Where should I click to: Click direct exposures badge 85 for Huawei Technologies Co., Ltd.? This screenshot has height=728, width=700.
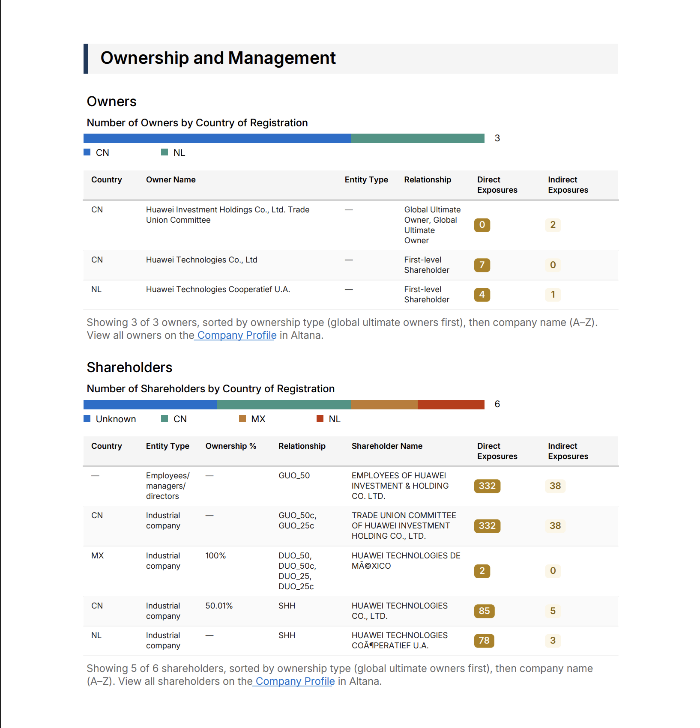tap(484, 611)
